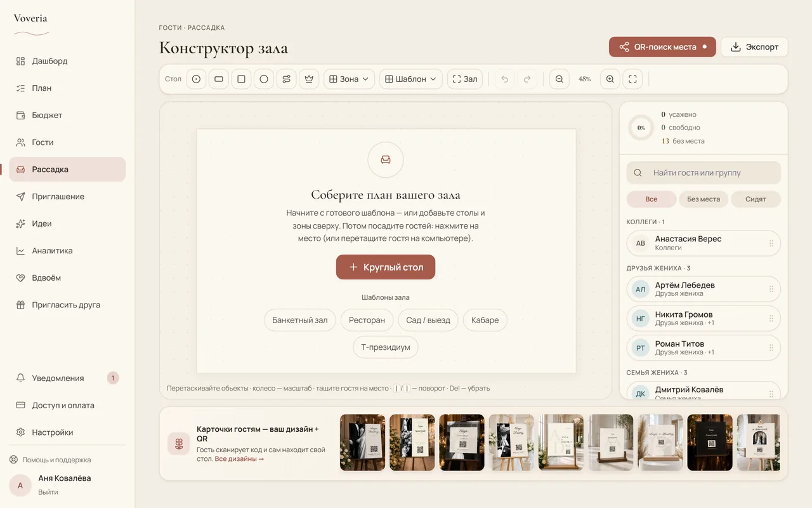Open the Бюджет section
This screenshot has height=508, width=812.
pyautogui.click(x=67, y=116)
